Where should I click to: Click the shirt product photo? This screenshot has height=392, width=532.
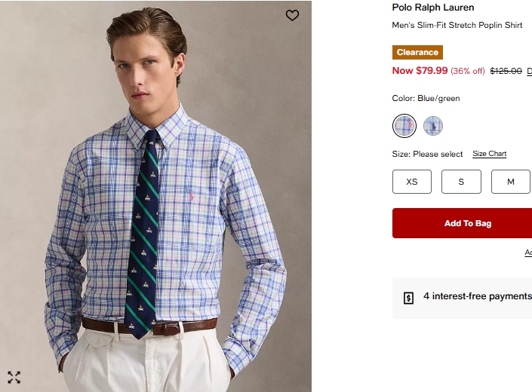(x=155, y=211)
